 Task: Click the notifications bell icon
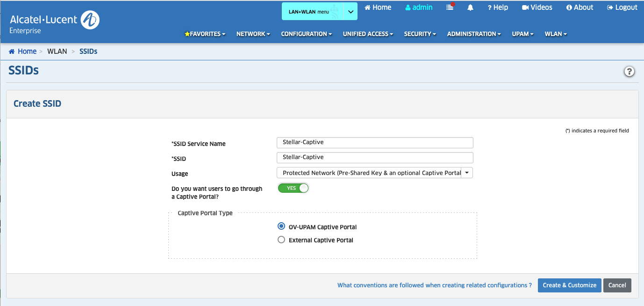point(470,7)
